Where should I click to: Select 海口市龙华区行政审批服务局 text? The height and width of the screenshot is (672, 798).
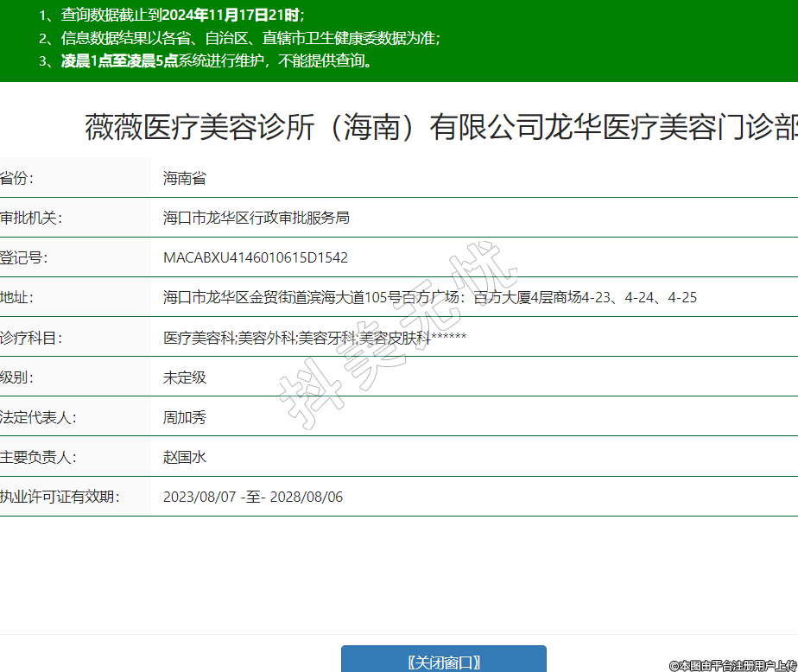click(x=256, y=219)
